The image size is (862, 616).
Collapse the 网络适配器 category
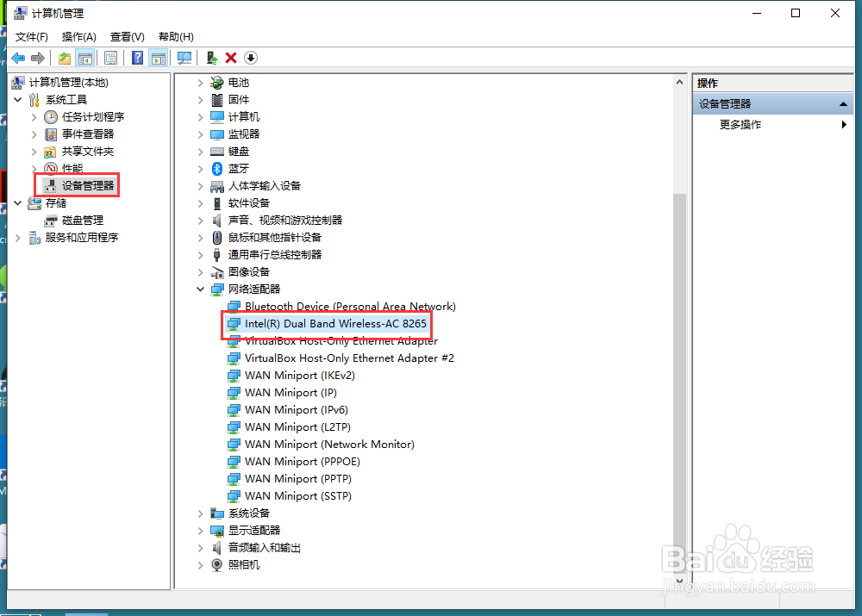[x=201, y=289]
